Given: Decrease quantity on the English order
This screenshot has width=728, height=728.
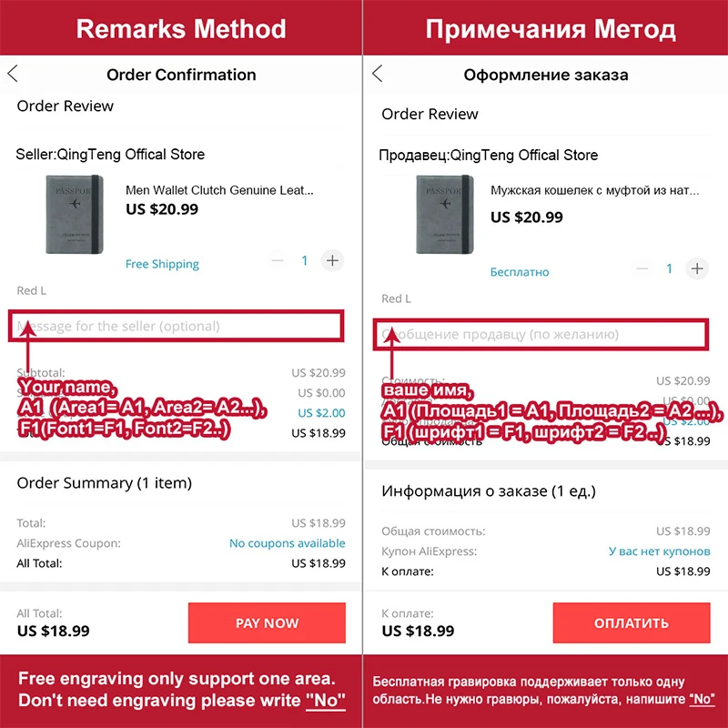Looking at the screenshot, I should point(278,261).
